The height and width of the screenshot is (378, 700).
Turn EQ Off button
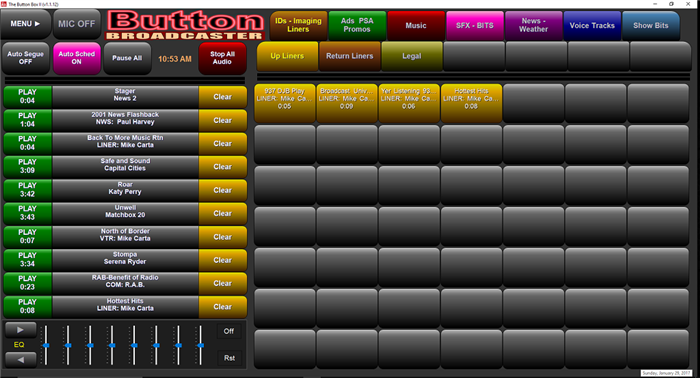coord(229,331)
